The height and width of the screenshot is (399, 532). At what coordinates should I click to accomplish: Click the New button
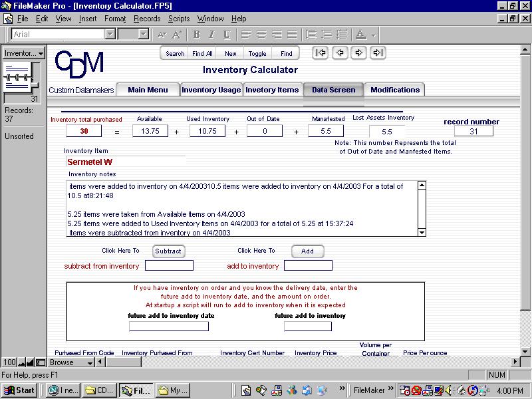point(230,53)
